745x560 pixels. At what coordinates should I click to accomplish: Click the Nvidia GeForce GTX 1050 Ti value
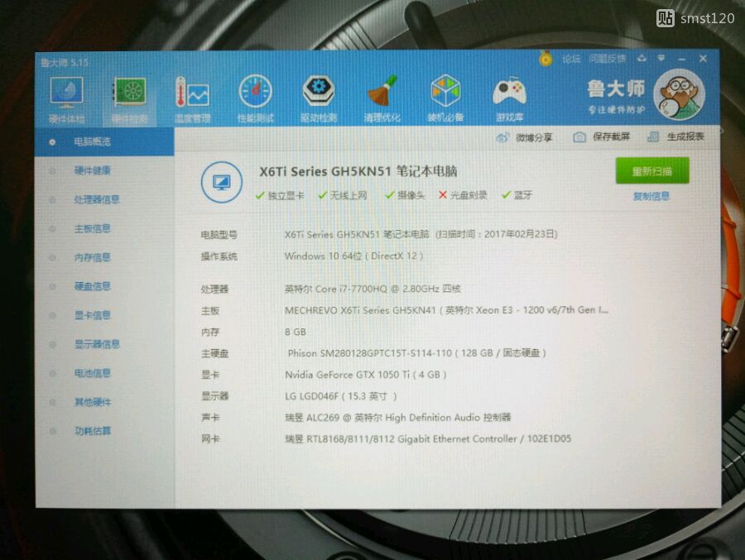[365, 375]
